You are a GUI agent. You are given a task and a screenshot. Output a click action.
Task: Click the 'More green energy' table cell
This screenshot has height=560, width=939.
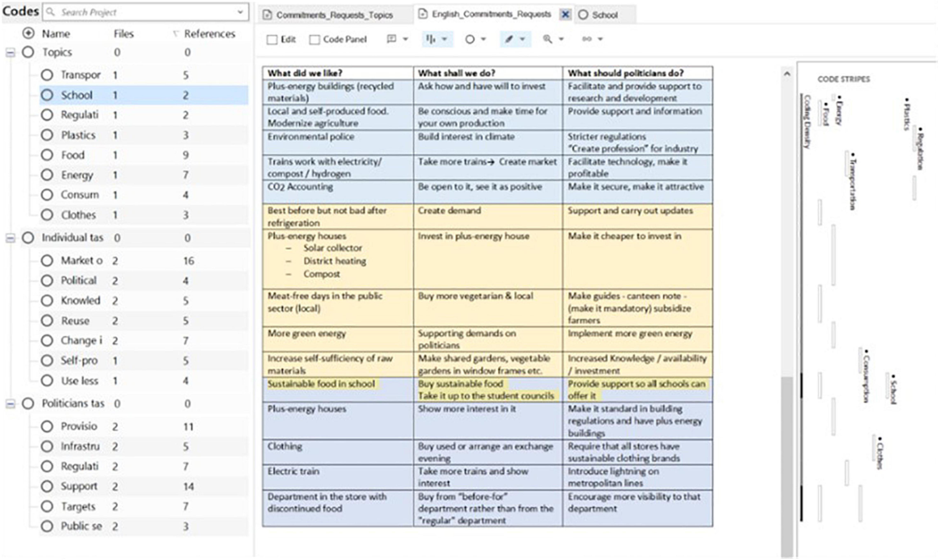338,339
